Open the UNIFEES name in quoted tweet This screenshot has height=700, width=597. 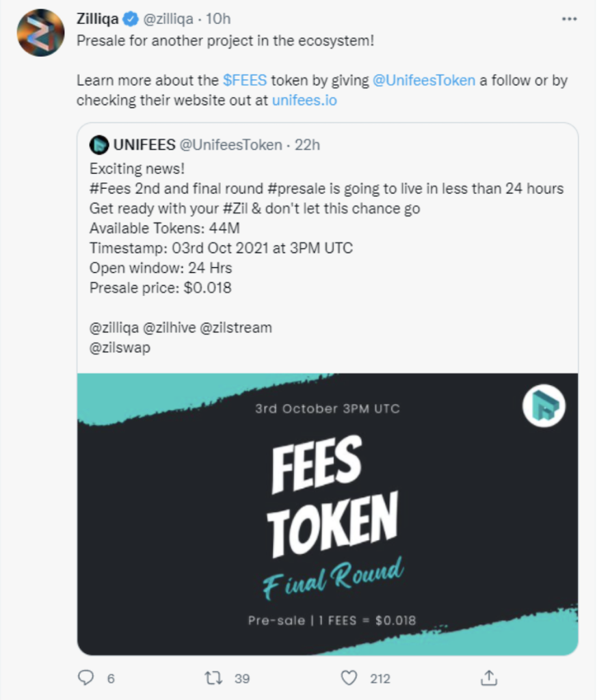pos(144,145)
